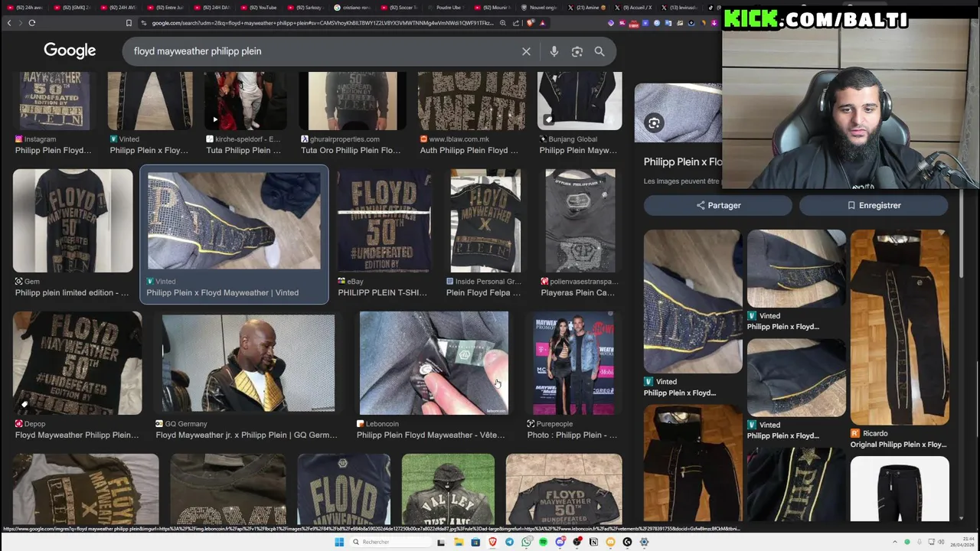Open Microsoft Store from the taskbar
The width and height of the screenshot is (980, 551).
point(475,542)
